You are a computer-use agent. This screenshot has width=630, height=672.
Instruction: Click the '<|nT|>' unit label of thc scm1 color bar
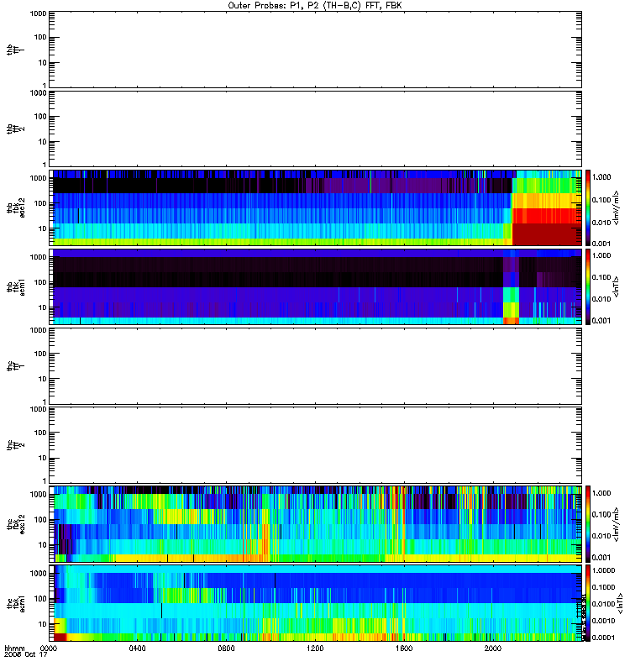point(620,603)
